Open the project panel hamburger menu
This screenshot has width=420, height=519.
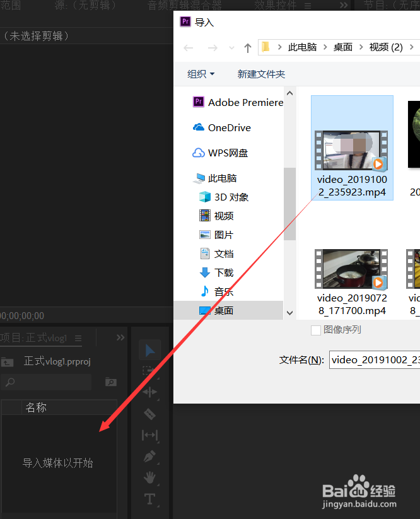coord(78,338)
